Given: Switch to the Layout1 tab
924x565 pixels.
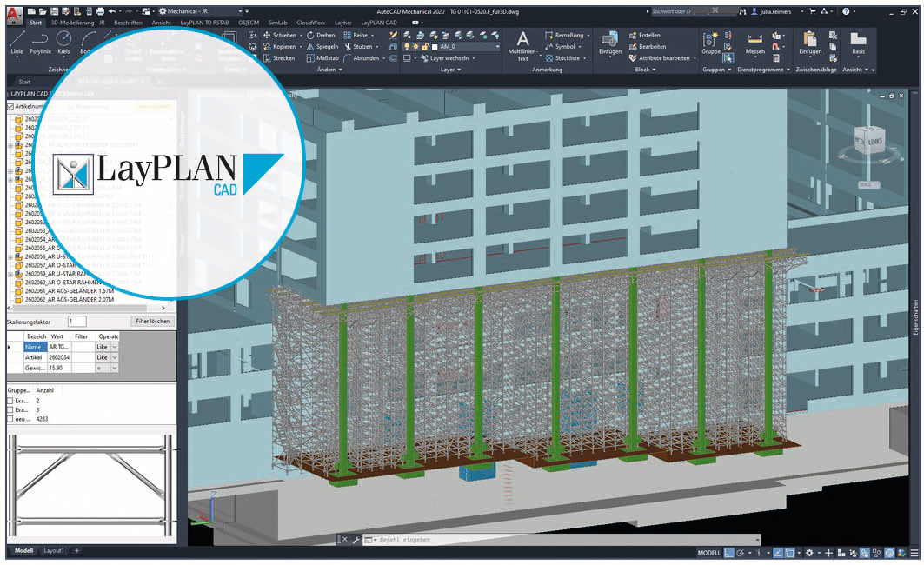Looking at the screenshot, I should coord(54,551).
